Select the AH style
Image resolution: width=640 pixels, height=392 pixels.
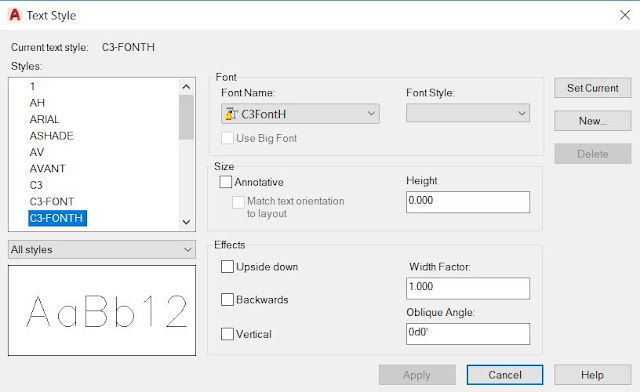click(x=37, y=103)
